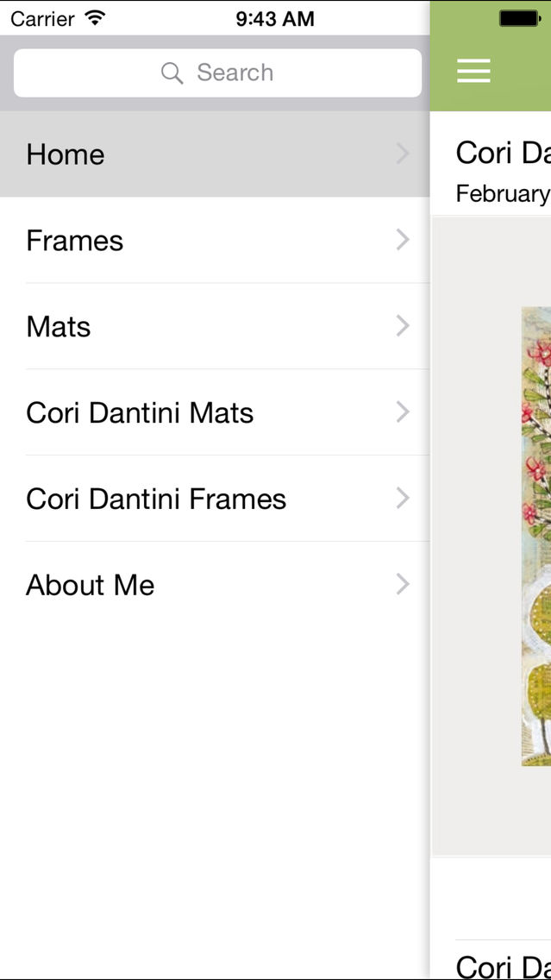Open the second Cori Da post at bottom

pyautogui.click(x=503, y=965)
